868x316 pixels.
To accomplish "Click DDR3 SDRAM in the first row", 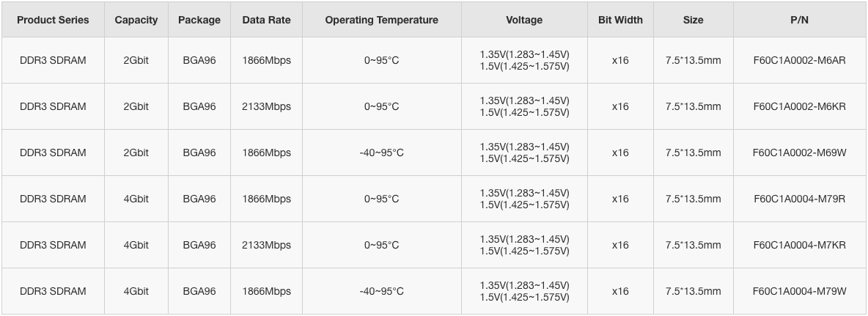I will (53, 60).
